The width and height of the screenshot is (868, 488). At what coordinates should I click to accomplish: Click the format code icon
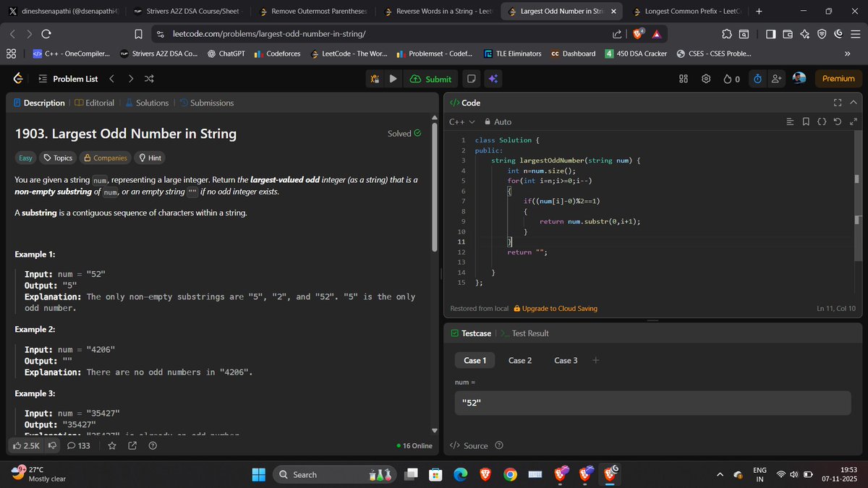790,122
